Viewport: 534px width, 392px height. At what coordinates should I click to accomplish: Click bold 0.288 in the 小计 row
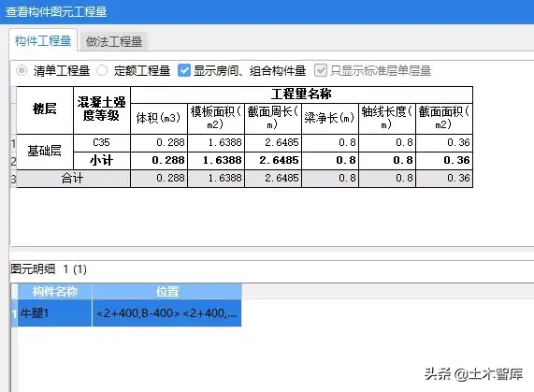point(159,160)
